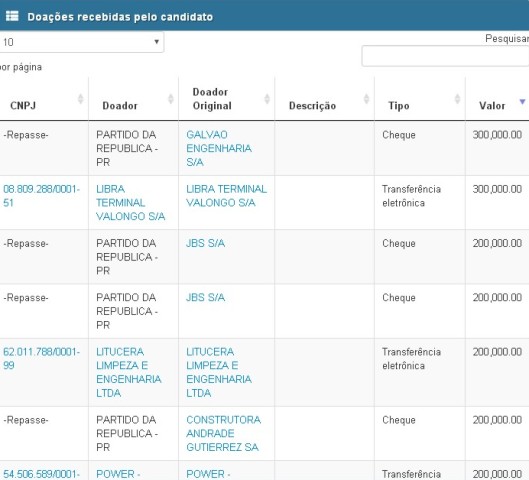Viewport: 529px width, 480px height.
Task: Select PARTIDO DA REPUBLICA - PR in CONSTRUTORA row
Action: 127,433
